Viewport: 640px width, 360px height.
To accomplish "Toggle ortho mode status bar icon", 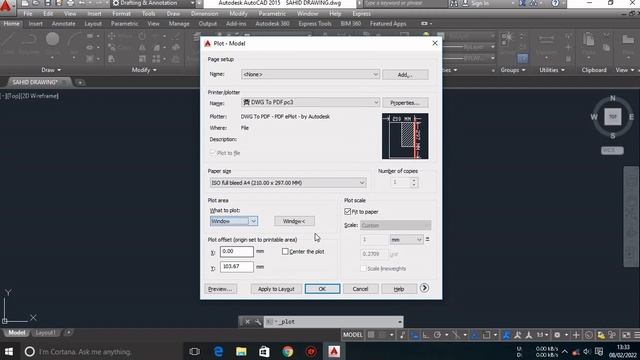I will (426, 335).
